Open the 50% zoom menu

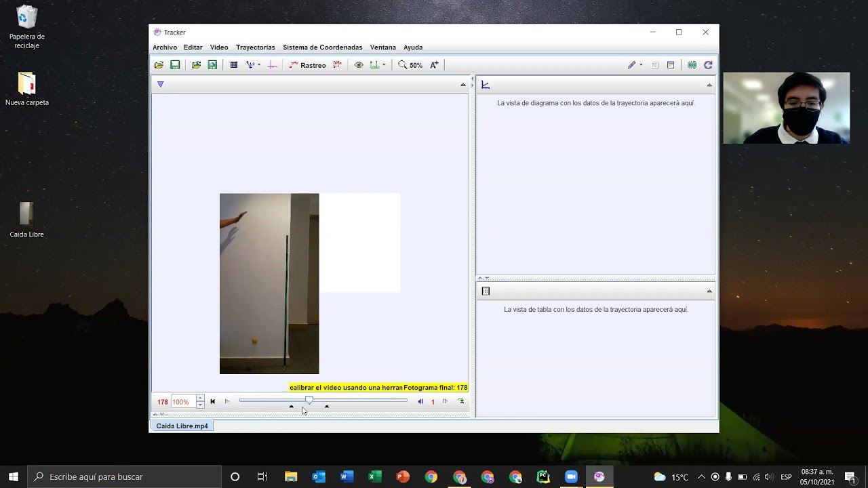coord(410,65)
